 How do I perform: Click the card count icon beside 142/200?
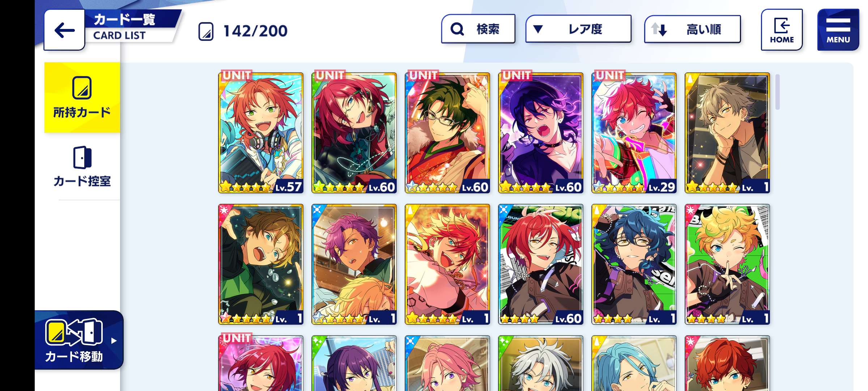coord(206,31)
